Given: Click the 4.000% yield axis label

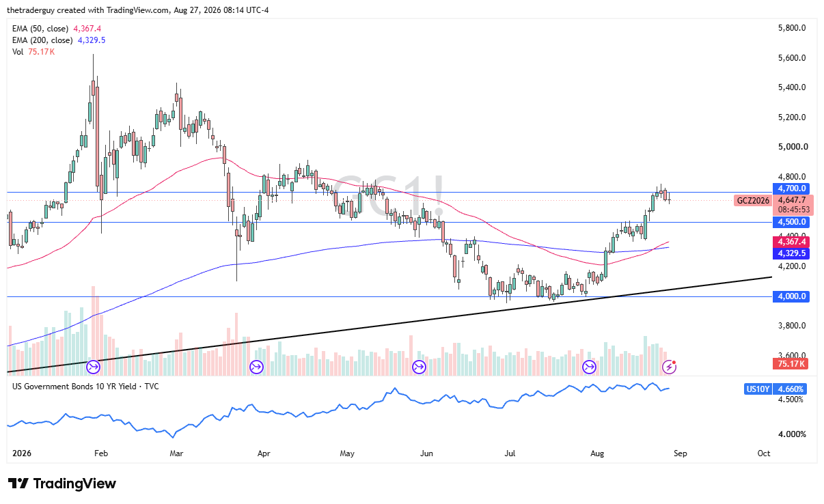Looking at the screenshot, I should point(792,434).
